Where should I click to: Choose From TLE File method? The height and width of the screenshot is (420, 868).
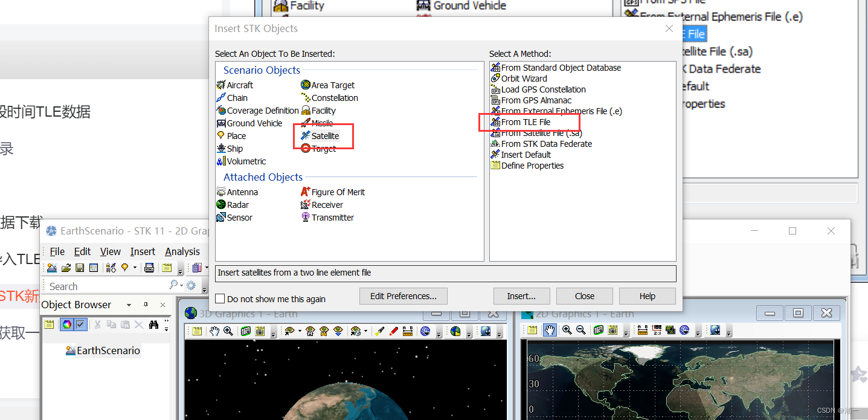521,122
